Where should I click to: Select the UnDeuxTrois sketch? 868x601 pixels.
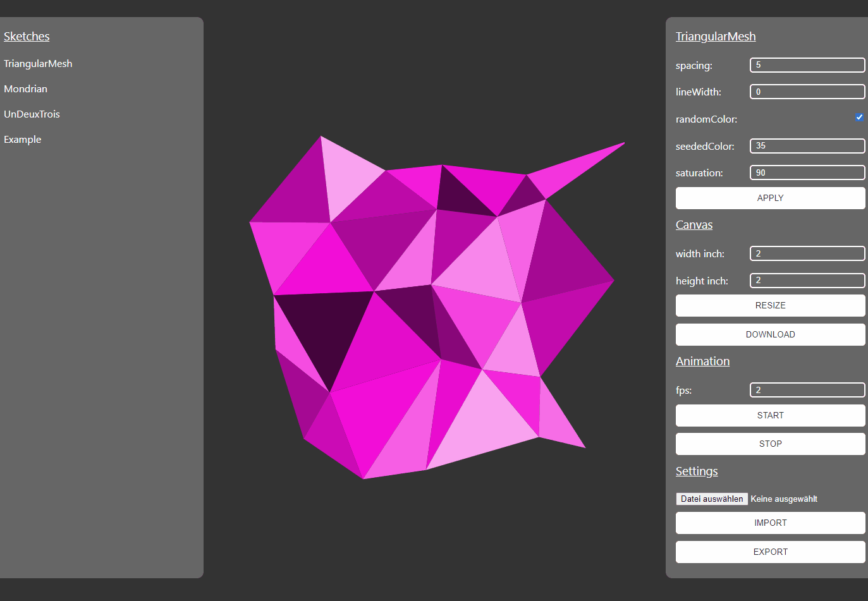coord(32,114)
